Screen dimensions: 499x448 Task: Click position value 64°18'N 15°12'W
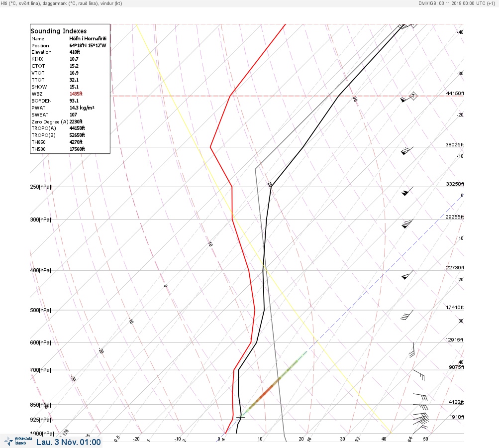coord(88,45)
